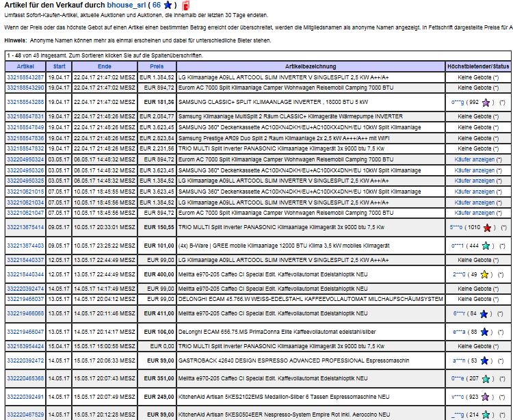Select the (4x) B-Ware GREE description text
Screen dimensions: 513x420
coord(284,246)
